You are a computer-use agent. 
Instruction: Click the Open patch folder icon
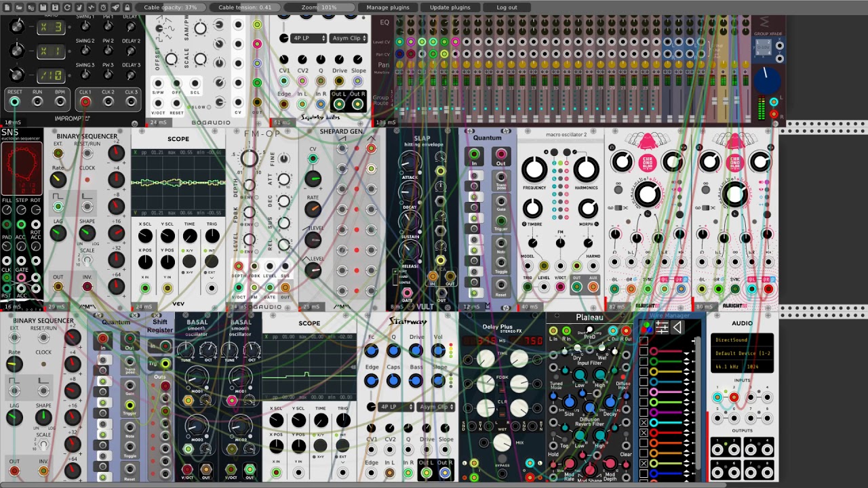coord(19,7)
